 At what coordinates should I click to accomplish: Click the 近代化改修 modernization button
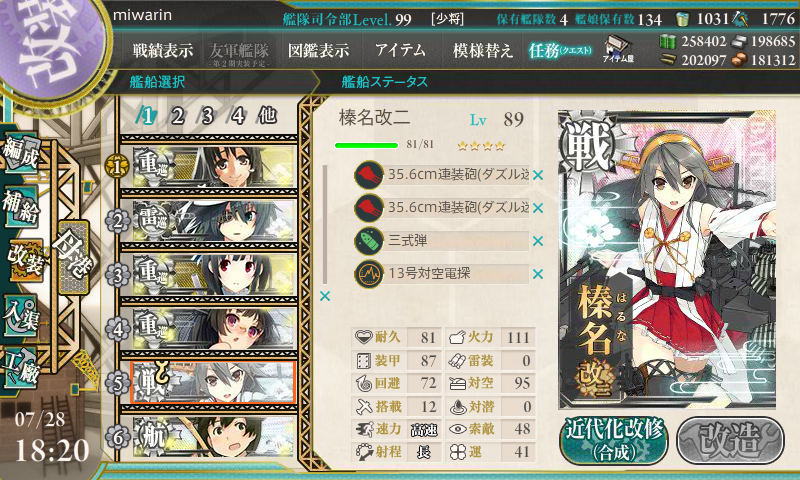click(x=614, y=440)
